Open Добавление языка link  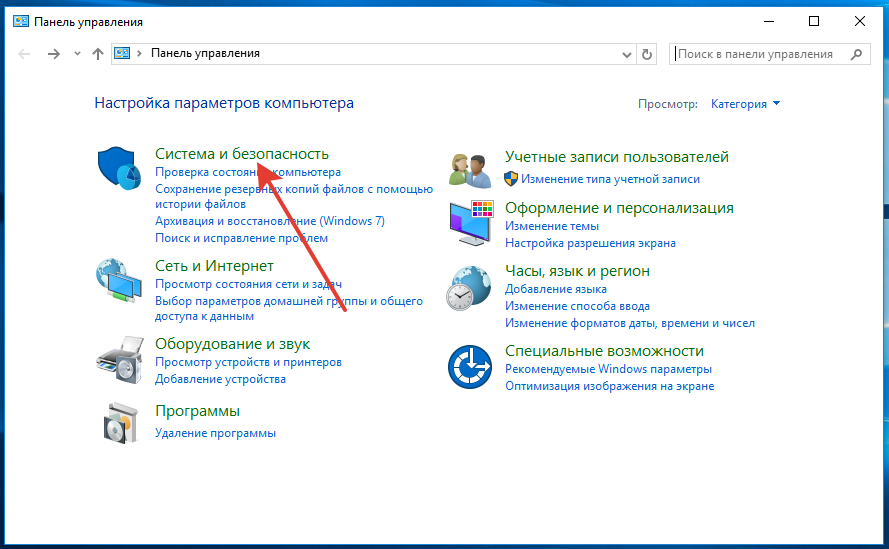coord(556,289)
